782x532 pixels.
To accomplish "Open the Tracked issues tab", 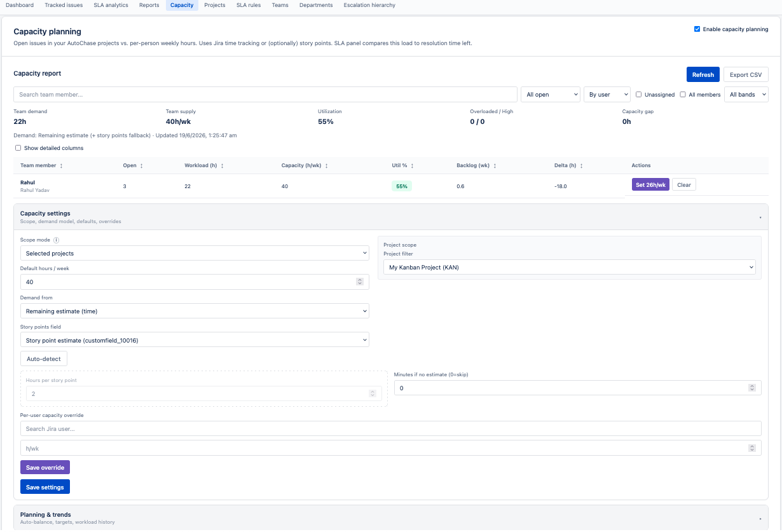I will click(64, 5).
